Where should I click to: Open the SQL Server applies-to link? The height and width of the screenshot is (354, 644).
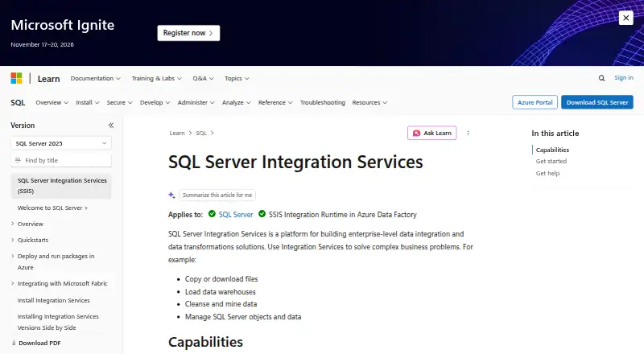[236, 214]
